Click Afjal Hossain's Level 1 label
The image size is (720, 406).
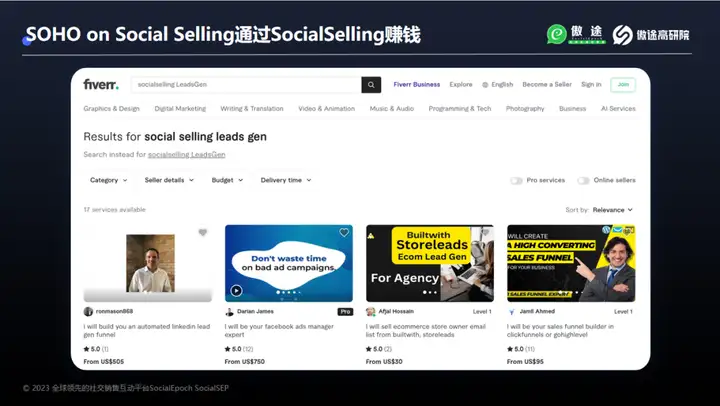click(482, 312)
